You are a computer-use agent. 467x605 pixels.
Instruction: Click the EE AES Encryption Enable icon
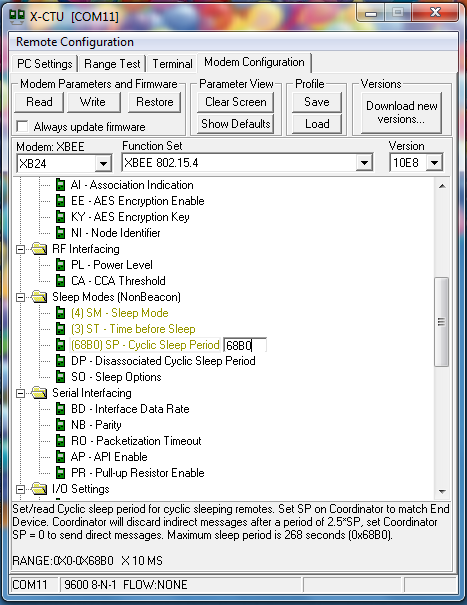[60, 201]
